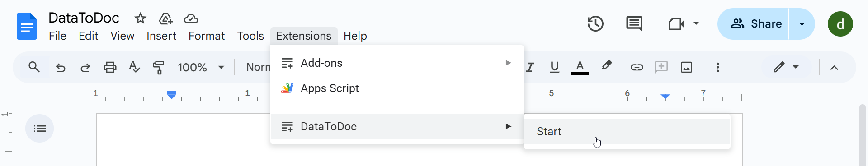The width and height of the screenshot is (868, 166).
Task: Show document outline button
Action: click(40, 129)
